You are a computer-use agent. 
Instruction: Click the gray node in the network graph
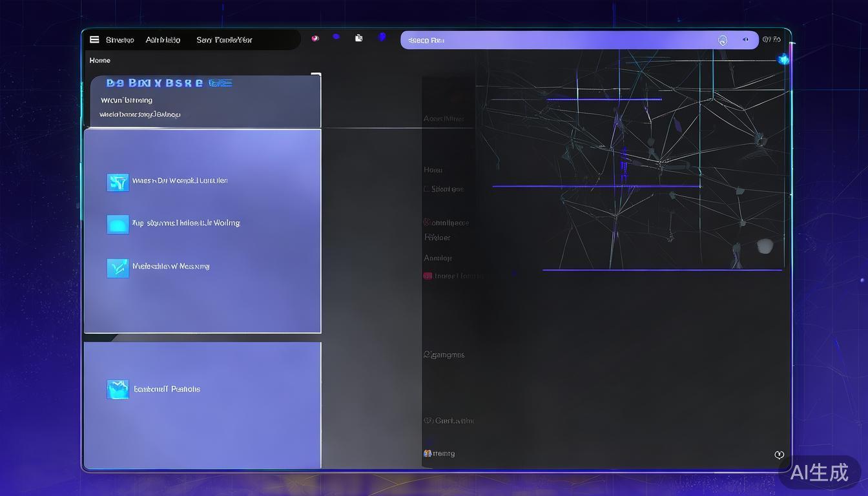[765, 246]
